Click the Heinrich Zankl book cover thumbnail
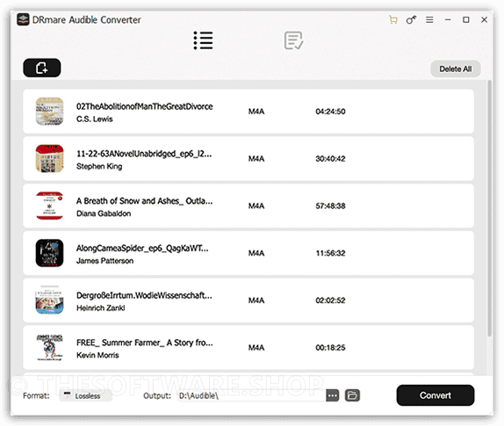Viewport: 504px width, 426px height. point(49,300)
